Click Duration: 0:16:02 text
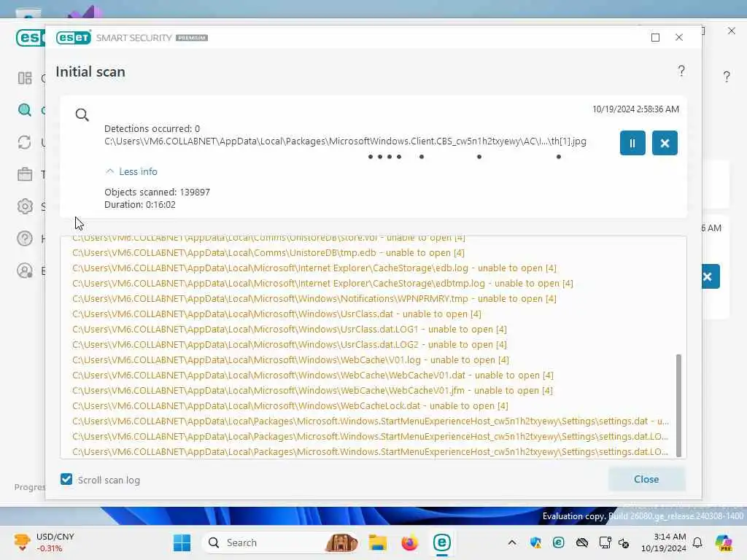 point(140,204)
